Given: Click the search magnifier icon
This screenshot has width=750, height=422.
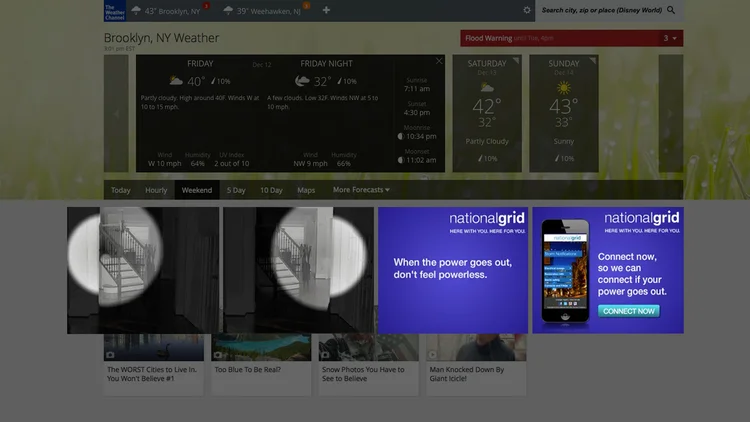Looking at the screenshot, I should point(671,10).
